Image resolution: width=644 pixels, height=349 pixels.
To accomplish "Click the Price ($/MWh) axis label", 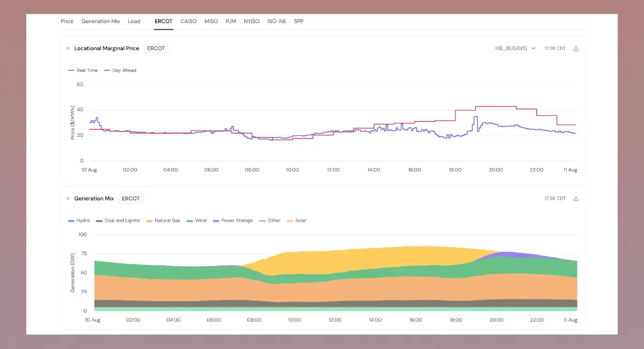I will click(x=72, y=122).
